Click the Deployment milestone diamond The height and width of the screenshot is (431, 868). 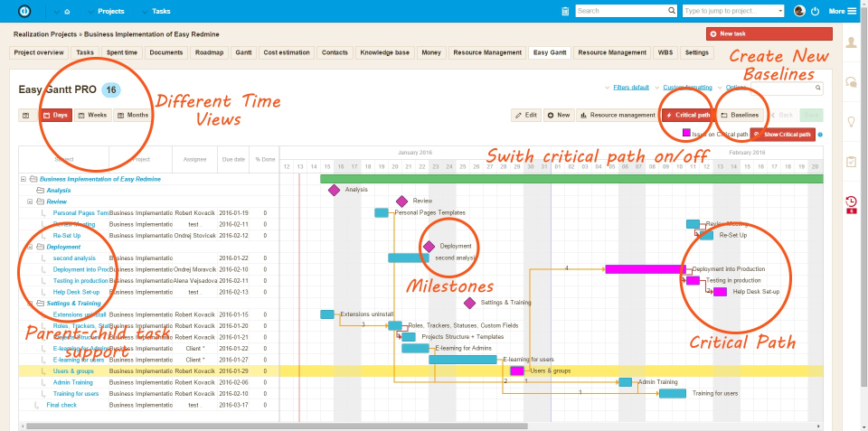point(429,246)
